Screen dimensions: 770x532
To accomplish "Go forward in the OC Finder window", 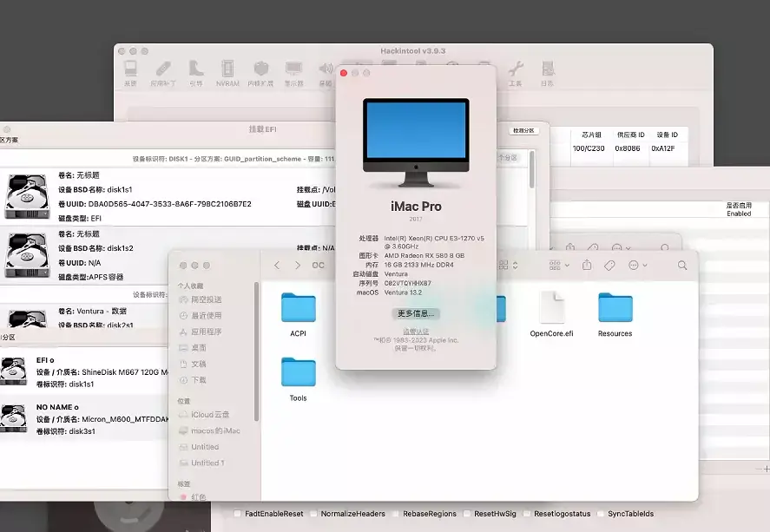I will (298, 265).
